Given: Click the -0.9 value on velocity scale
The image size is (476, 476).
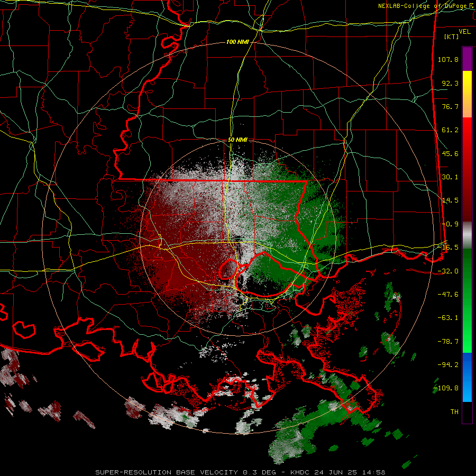Looking at the screenshot, I should [450, 224].
